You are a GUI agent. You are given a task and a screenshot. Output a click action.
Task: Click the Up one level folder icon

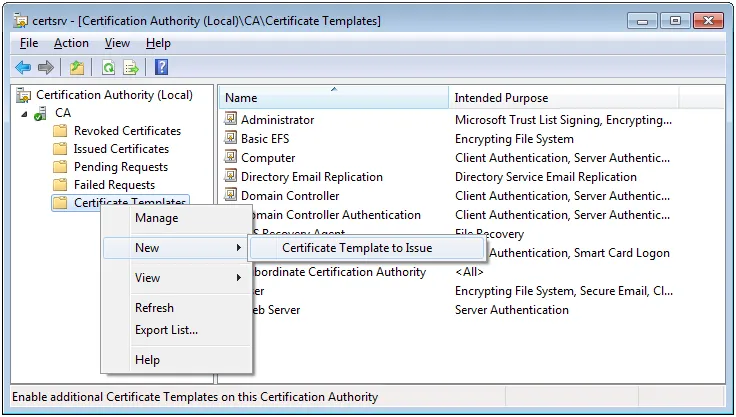tap(77, 68)
